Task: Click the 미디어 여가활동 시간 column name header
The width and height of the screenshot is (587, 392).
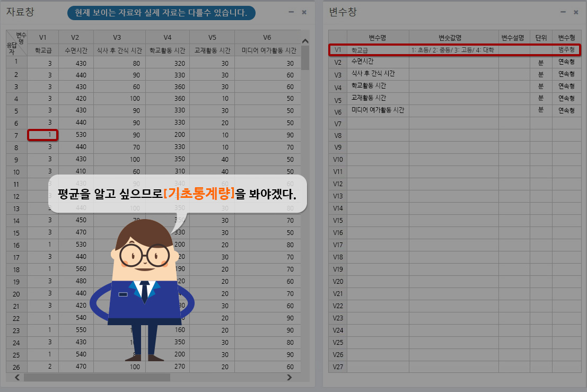Action: pos(269,50)
